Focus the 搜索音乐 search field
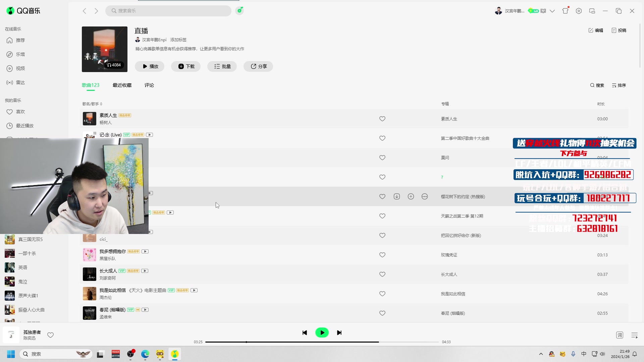The image size is (644, 362). [168, 11]
